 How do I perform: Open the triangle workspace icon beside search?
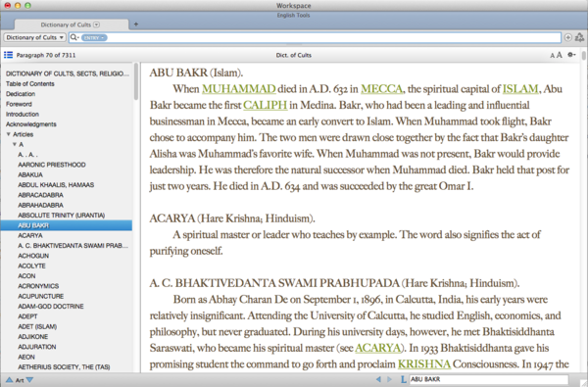click(x=579, y=37)
